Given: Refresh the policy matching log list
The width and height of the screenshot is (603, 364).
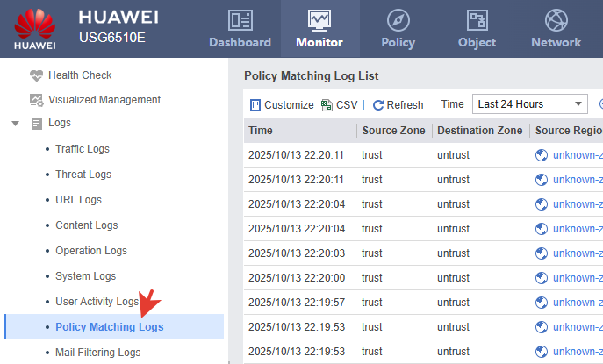Looking at the screenshot, I should [398, 105].
